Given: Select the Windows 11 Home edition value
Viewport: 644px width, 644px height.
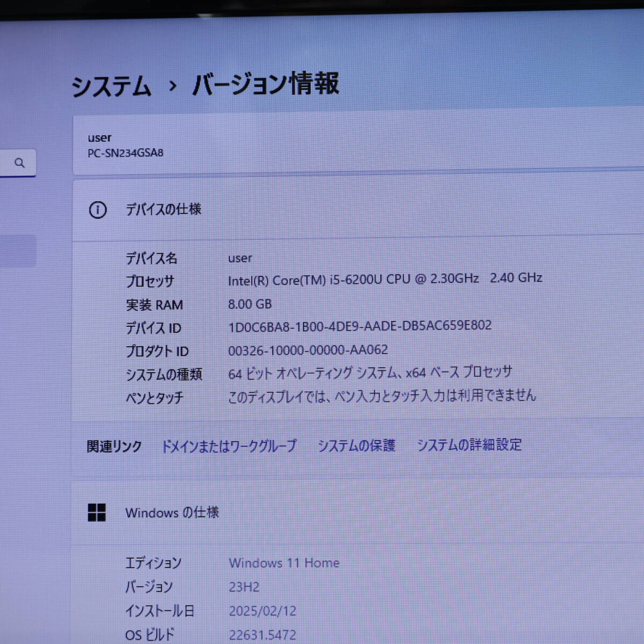Looking at the screenshot, I should (284, 563).
